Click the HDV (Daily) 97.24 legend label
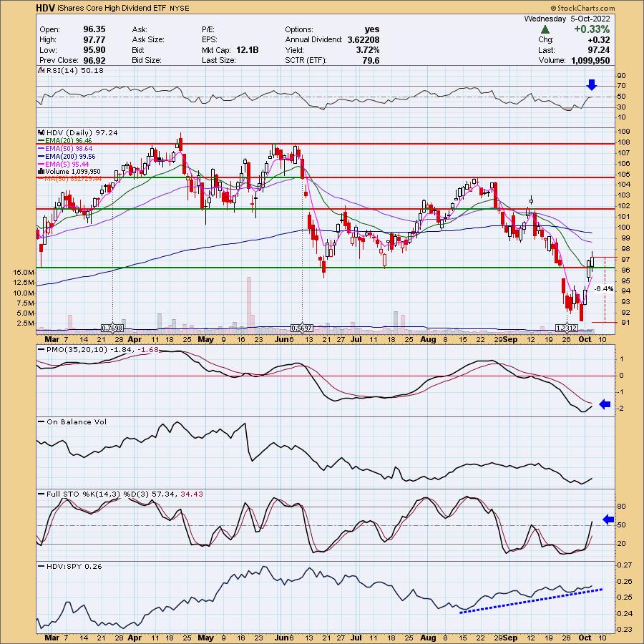The width and height of the screenshot is (644, 644). click(x=82, y=132)
